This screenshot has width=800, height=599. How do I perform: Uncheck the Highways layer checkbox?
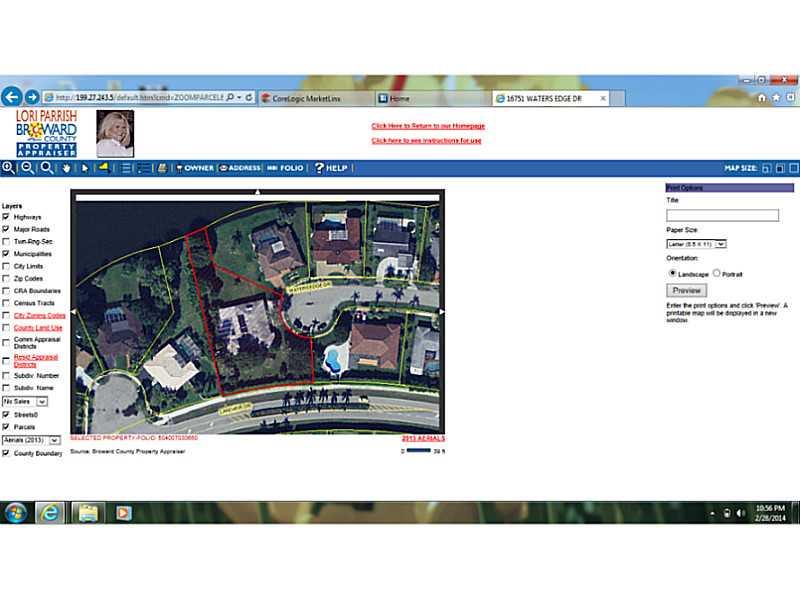pyautogui.click(x=7, y=217)
